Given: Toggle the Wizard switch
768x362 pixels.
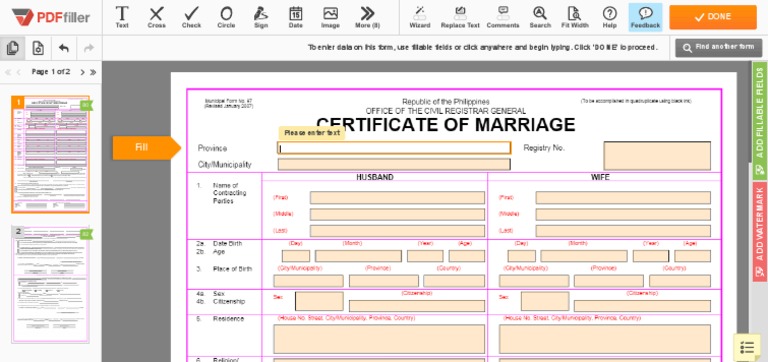Looking at the screenshot, I should click(420, 17).
